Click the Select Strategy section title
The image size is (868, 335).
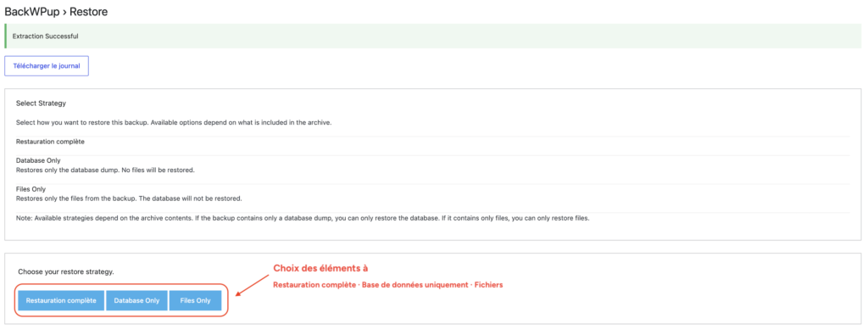[x=42, y=103]
